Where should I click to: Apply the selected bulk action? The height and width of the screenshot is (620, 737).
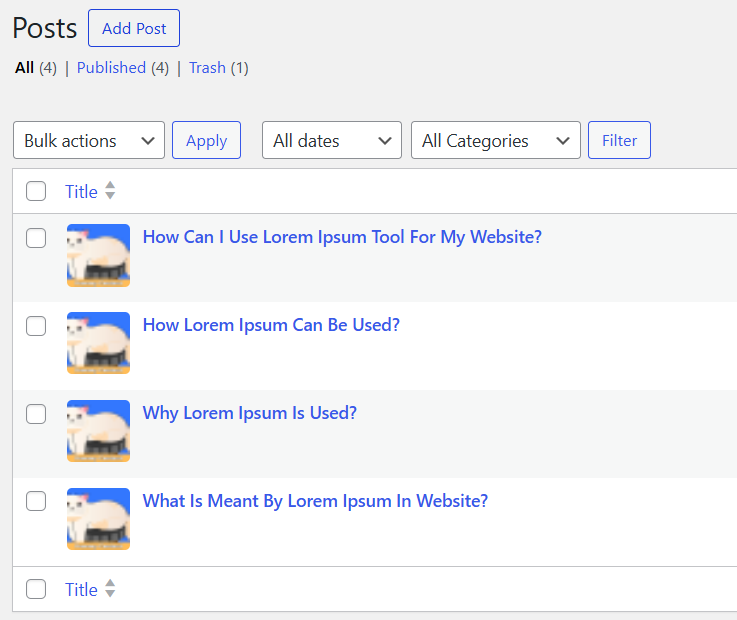tap(206, 141)
